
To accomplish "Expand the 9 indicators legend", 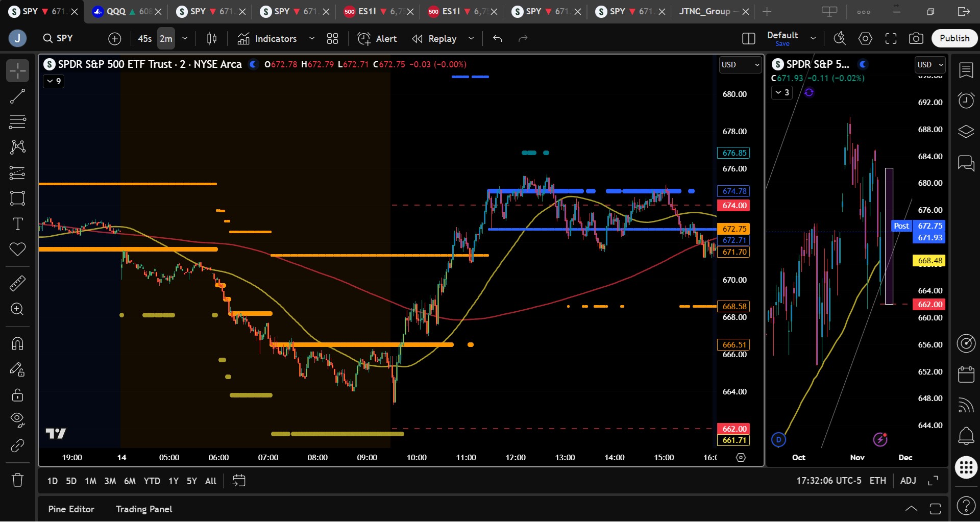I will [54, 81].
